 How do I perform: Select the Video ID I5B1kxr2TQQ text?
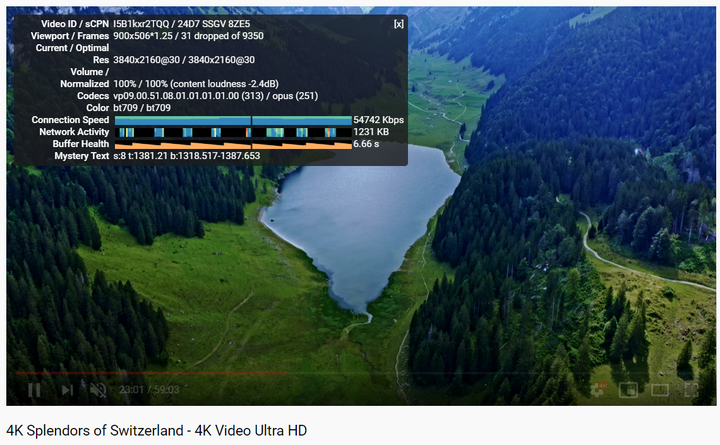coord(141,24)
